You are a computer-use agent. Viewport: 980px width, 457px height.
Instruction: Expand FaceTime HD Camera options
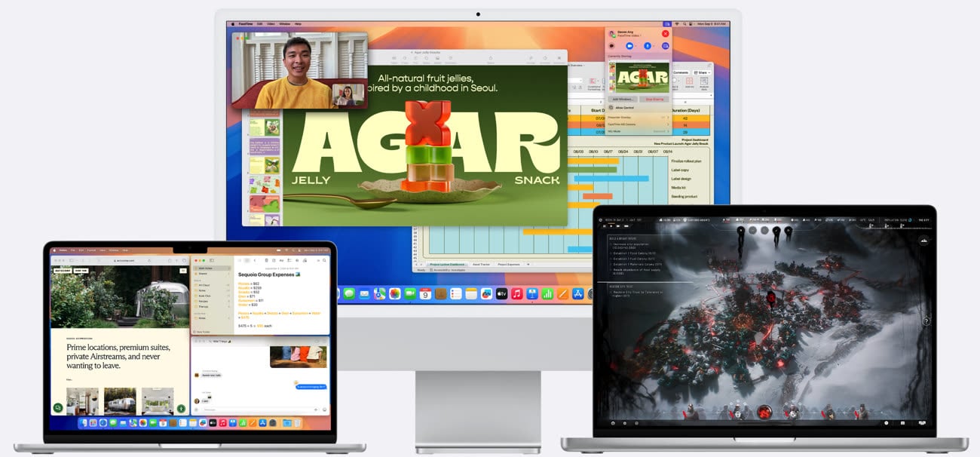(x=639, y=124)
